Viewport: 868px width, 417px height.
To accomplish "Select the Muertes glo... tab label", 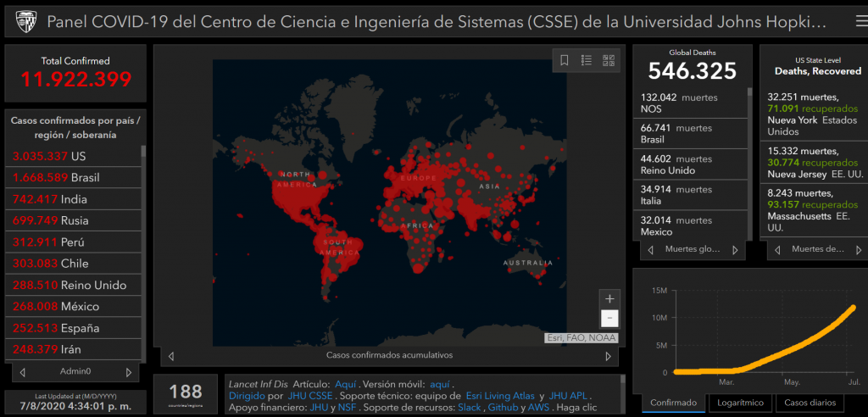I will pyautogui.click(x=692, y=249).
